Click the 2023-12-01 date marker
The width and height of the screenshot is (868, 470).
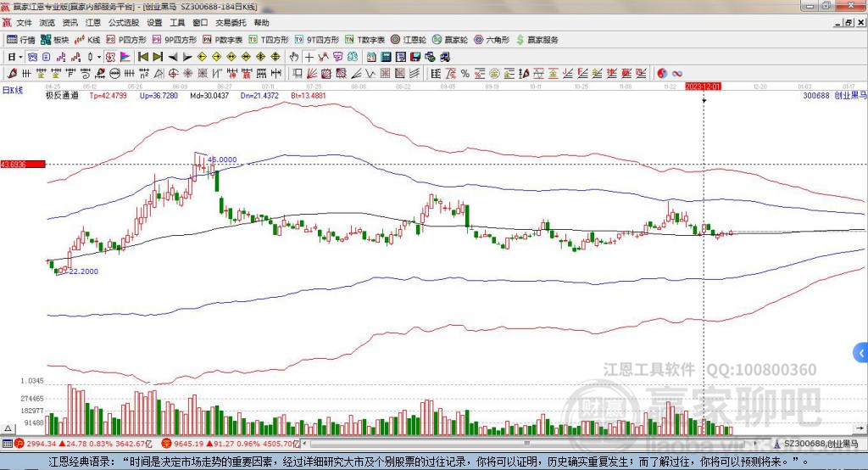[x=703, y=87]
